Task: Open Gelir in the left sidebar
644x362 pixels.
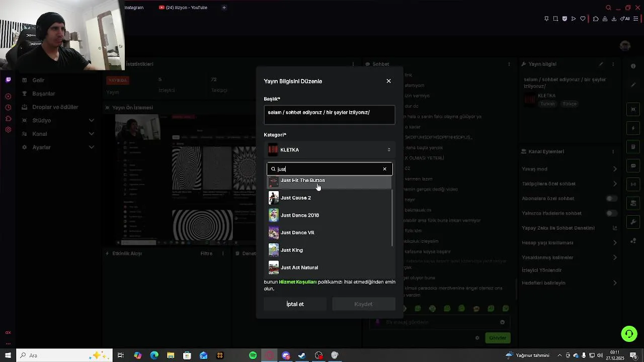Action: coord(38,80)
